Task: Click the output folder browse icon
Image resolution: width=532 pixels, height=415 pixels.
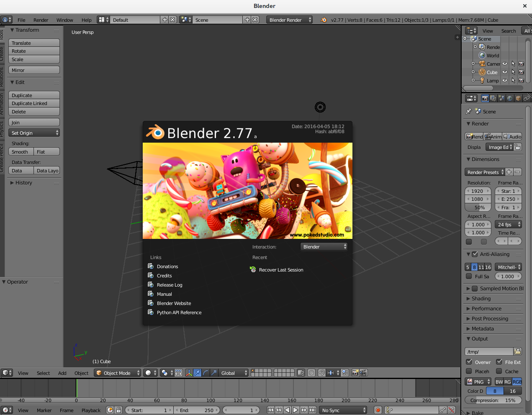Action: (x=517, y=351)
